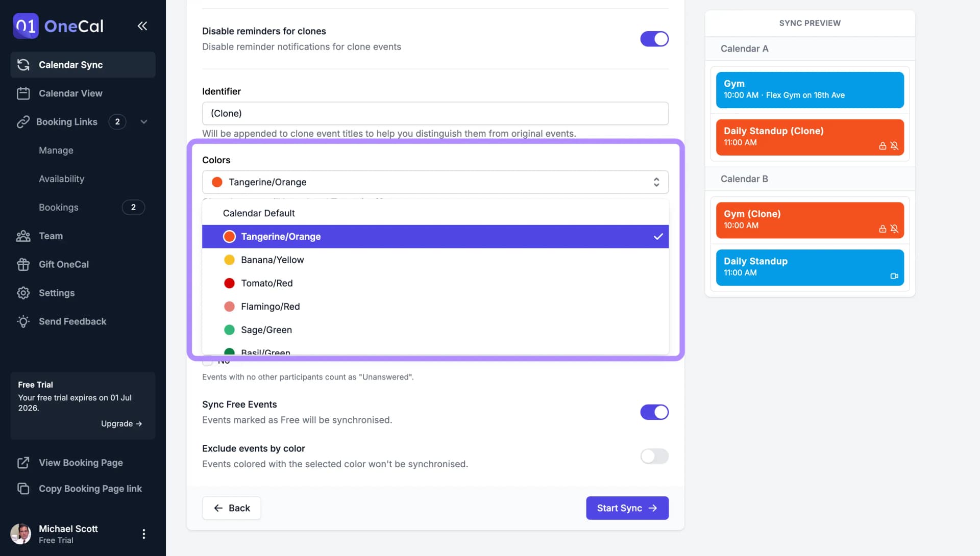Click the Booking Links sidebar icon
This screenshot has height=556, width=980.
(23, 122)
